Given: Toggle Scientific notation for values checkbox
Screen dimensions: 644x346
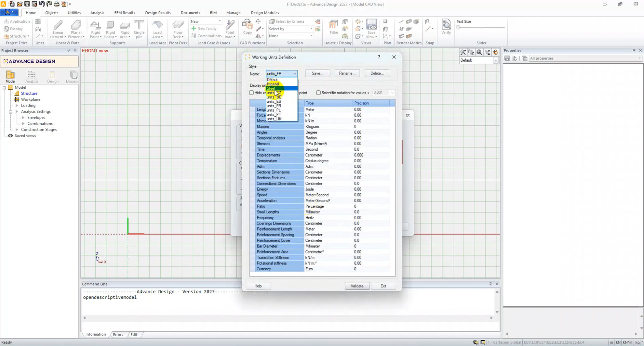Looking at the screenshot, I should pos(318,93).
